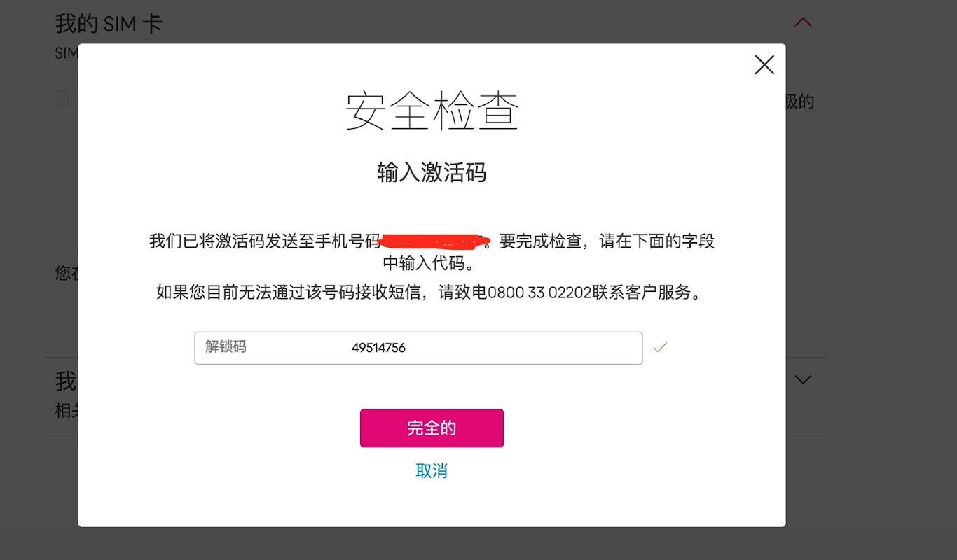This screenshot has width=957, height=560.
Task: Click the 级的 text at right edge
Action: pos(800,102)
